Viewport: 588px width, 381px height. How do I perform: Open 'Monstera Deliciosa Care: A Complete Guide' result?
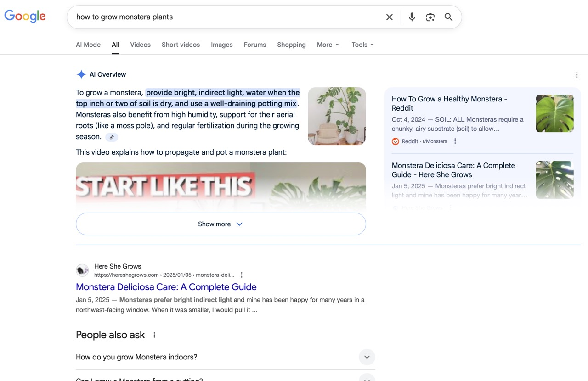tap(166, 287)
